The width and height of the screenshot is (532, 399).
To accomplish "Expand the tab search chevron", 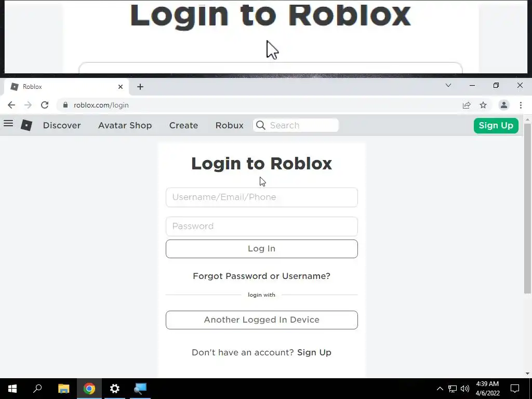I will tap(448, 85).
